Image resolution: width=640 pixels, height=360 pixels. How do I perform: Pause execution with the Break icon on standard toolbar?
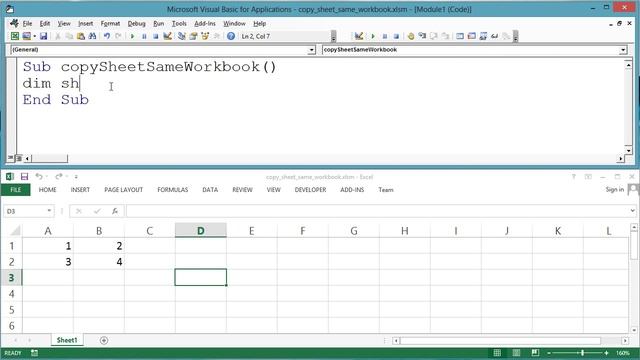[x=144, y=36]
